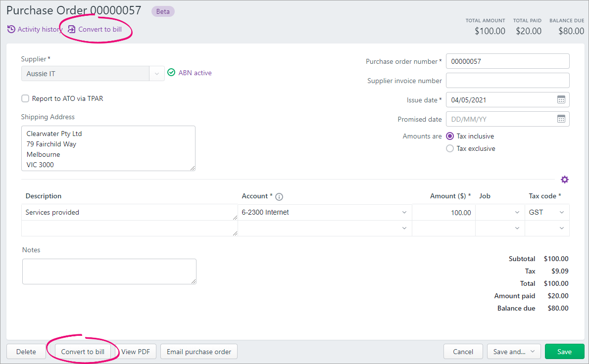Open table column settings gear icon
The image size is (589, 364).
(x=565, y=180)
